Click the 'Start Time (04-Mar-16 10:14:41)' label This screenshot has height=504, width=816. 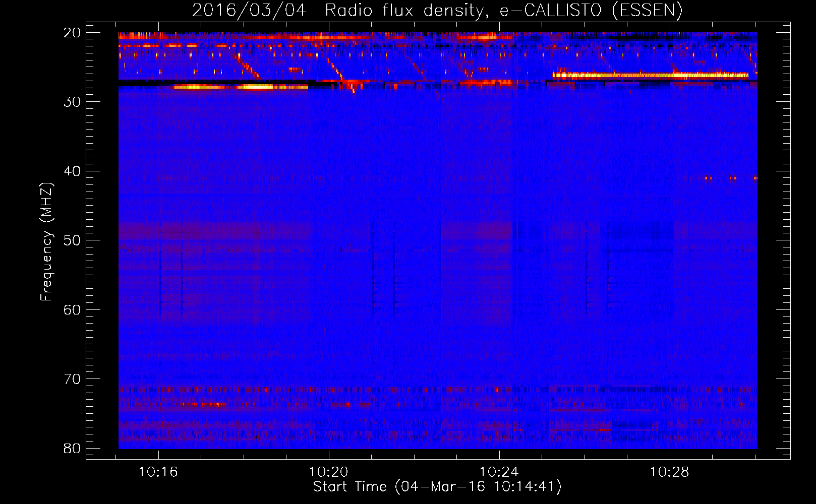pos(437,487)
